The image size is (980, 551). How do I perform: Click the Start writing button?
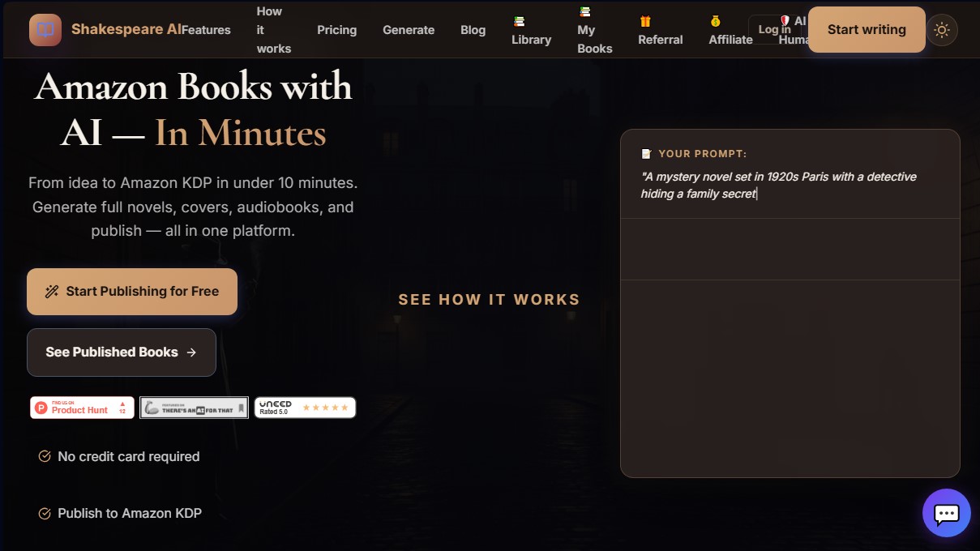pyautogui.click(x=867, y=29)
